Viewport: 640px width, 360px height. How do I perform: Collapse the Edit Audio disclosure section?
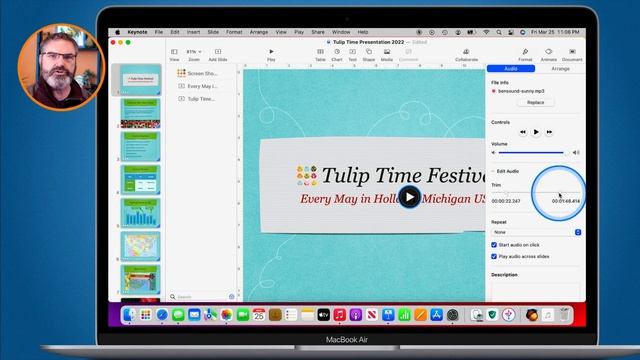(x=493, y=171)
